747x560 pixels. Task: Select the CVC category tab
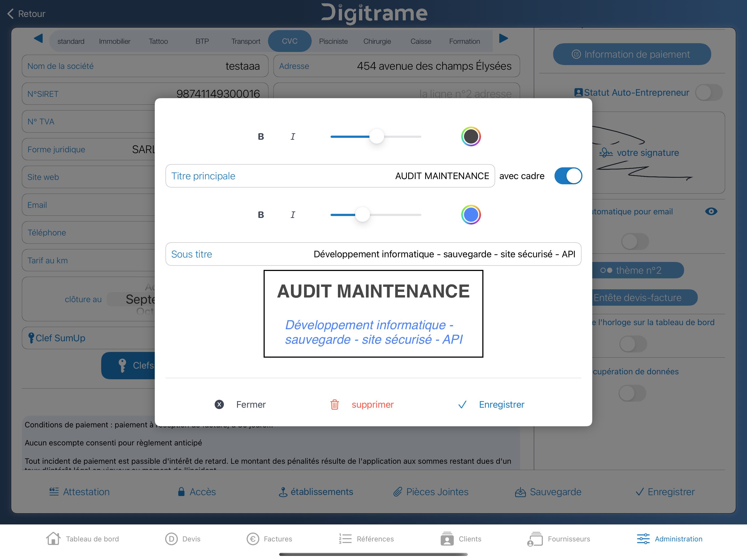click(290, 41)
